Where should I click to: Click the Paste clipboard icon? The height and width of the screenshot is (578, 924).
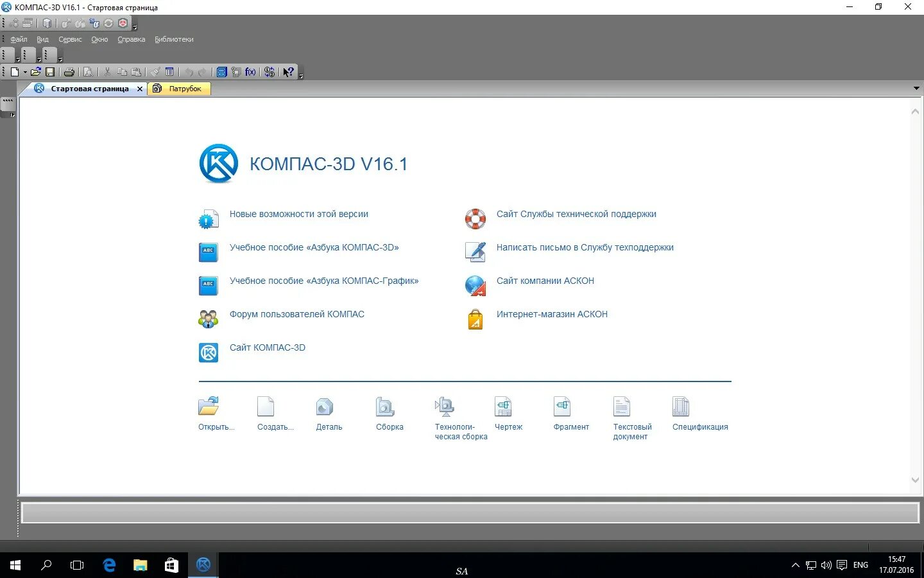click(136, 72)
